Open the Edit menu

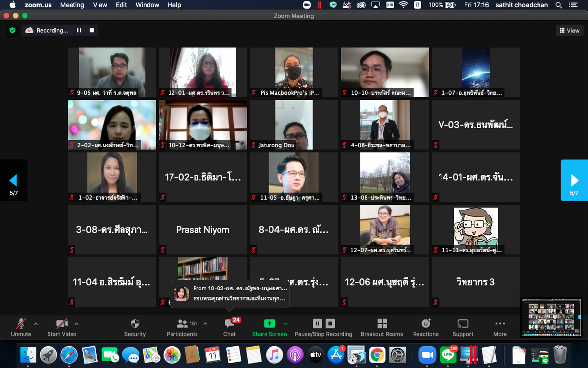(122, 5)
